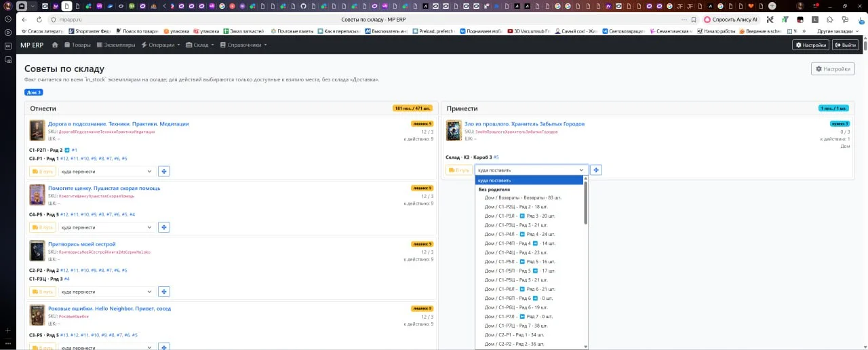
Task: Open a new browser tab with plus icon
Action: [772, 6]
